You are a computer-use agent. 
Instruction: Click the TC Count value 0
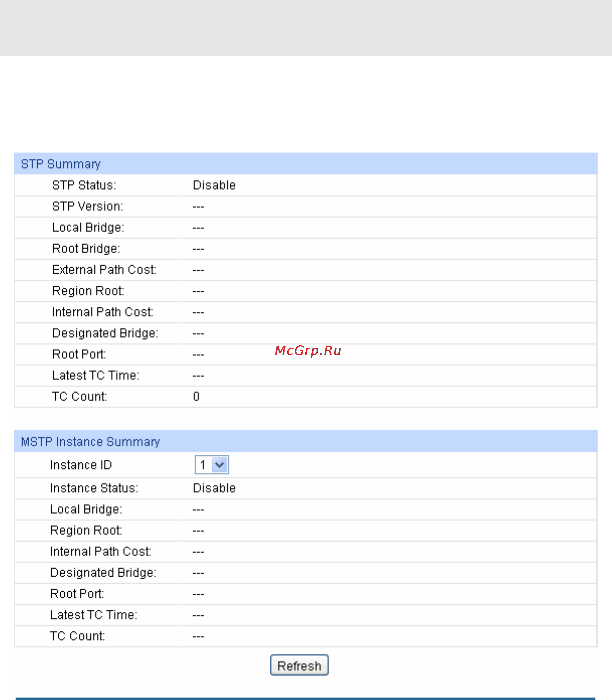[196, 396]
